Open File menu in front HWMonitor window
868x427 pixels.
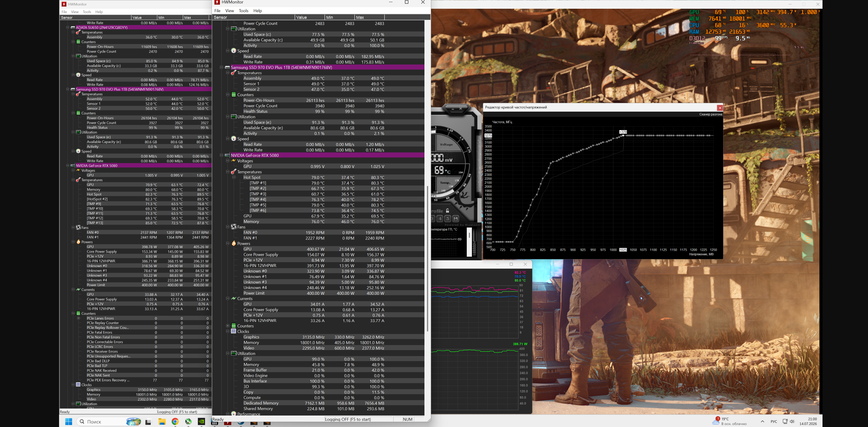(x=217, y=11)
